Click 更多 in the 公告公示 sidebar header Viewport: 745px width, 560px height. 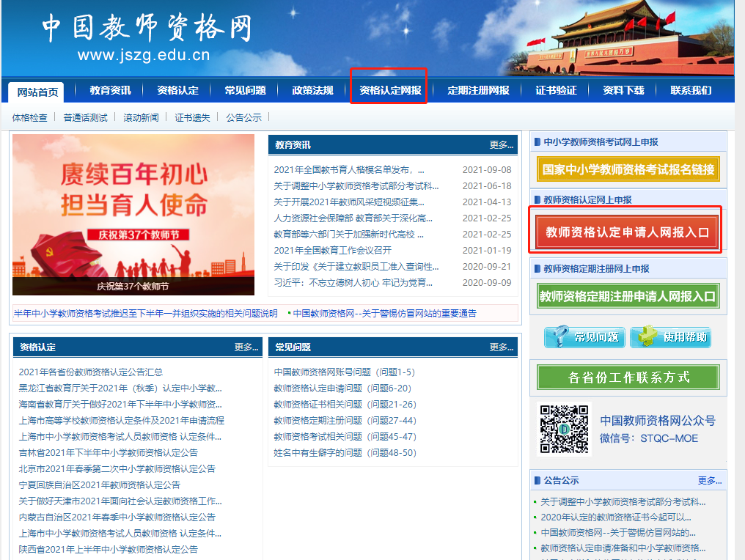tap(709, 480)
